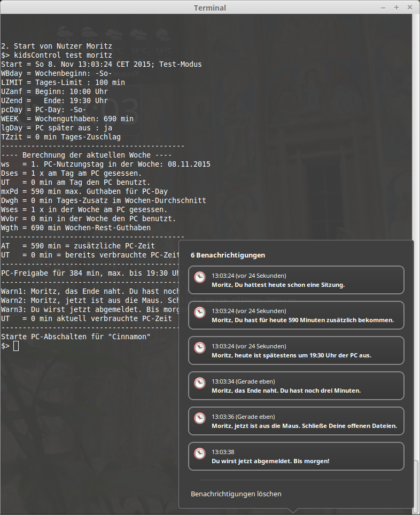Click line 'PC-Freigabe für 384 min, max. bis 19:30'
The height and width of the screenshot is (515, 420).
pos(90,274)
